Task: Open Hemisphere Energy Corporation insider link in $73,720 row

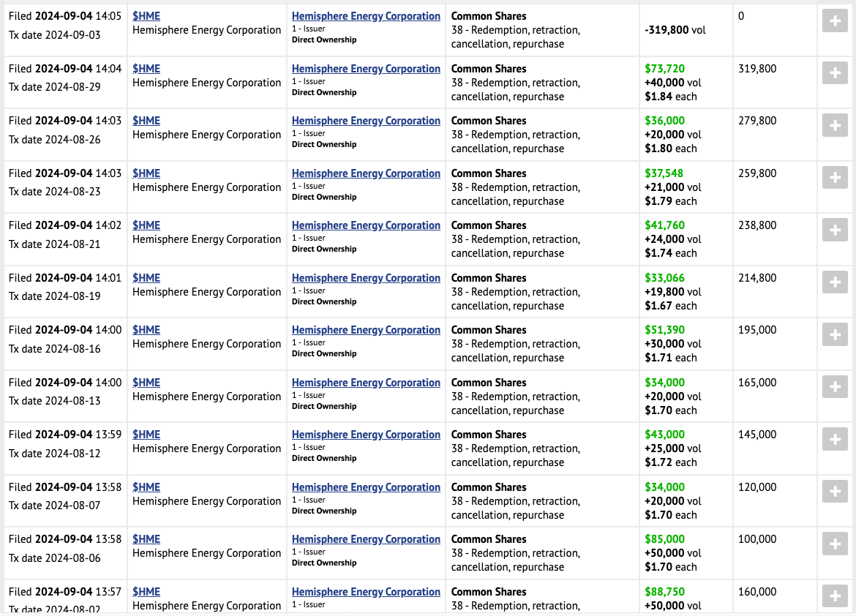Action: (366, 69)
